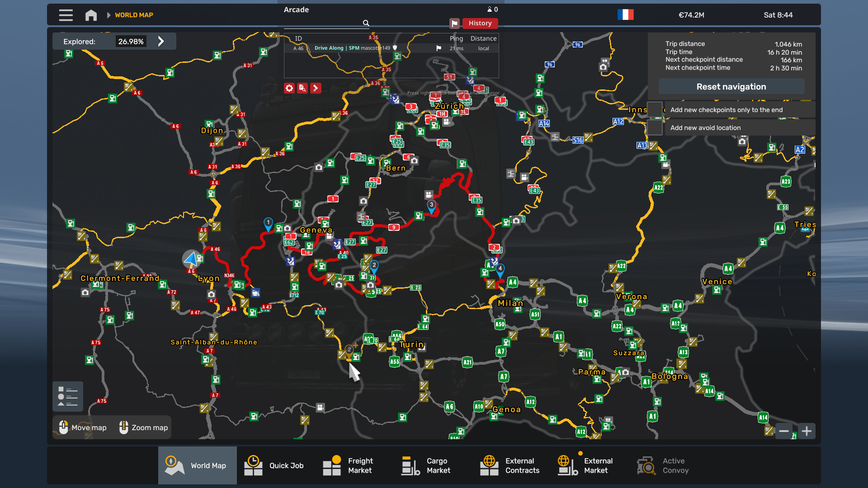Viewport: 868px width, 488px height.
Task: Zoom out with the minus button
Action: pos(783,431)
